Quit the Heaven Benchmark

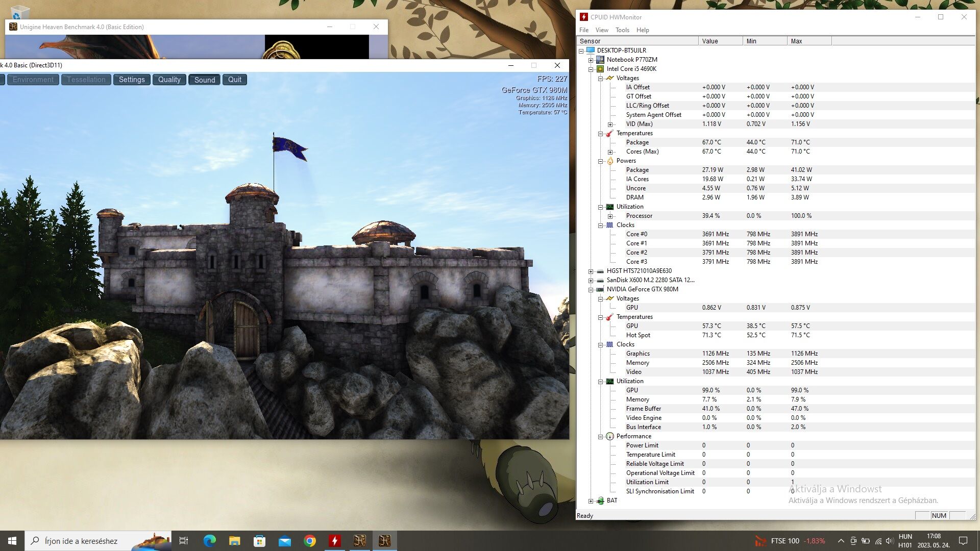coord(235,80)
